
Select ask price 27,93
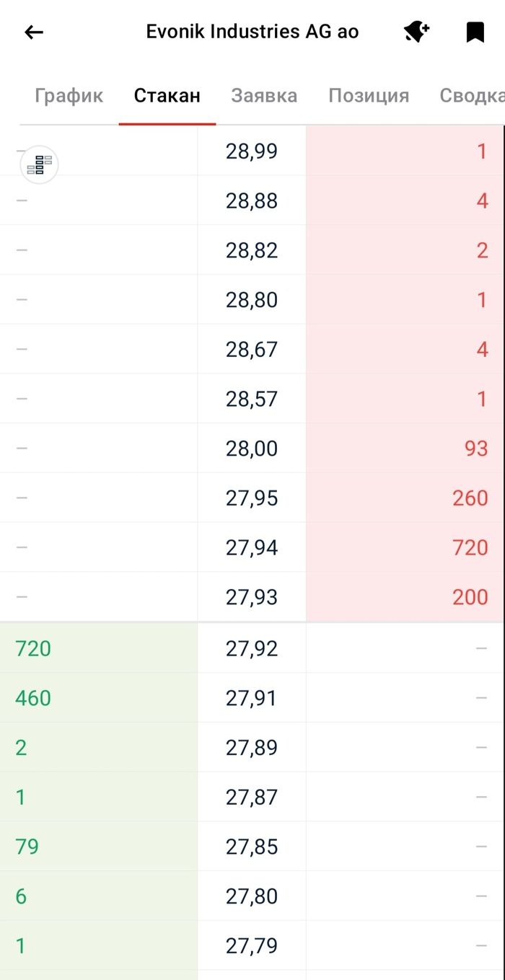click(x=252, y=597)
